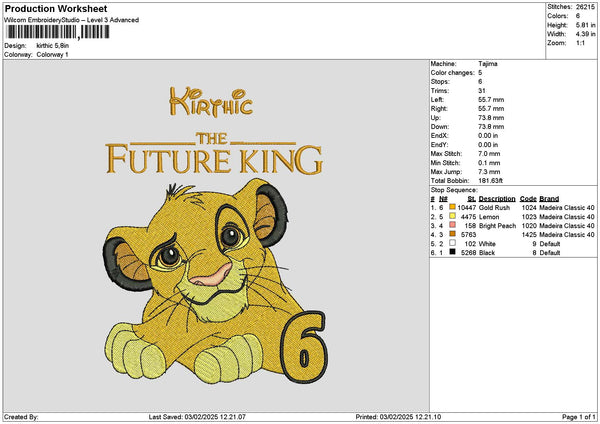Screen dimensions: 600x424
Task: Click the 'Last Saved: 03/02/2025 12.21.07' text
Action: (x=197, y=417)
